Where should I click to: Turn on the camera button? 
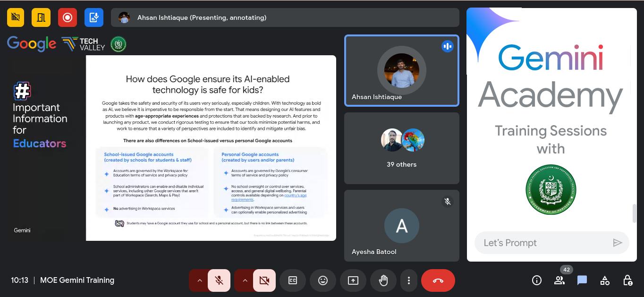tap(264, 280)
